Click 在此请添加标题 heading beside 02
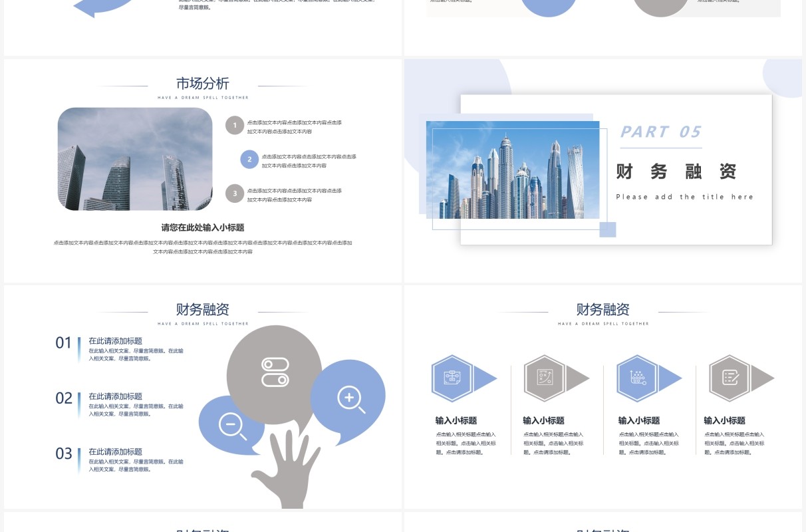The width and height of the screenshot is (806, 532). pyautogui.click(x=116, y=396)
